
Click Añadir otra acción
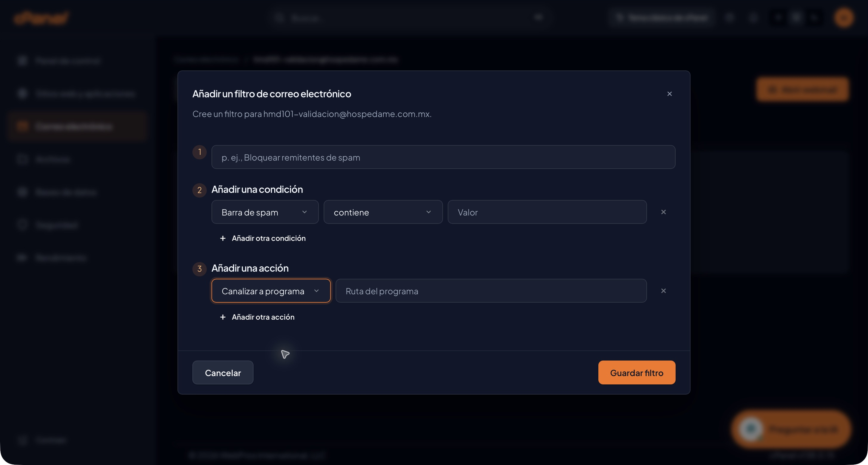pos(257,317)
